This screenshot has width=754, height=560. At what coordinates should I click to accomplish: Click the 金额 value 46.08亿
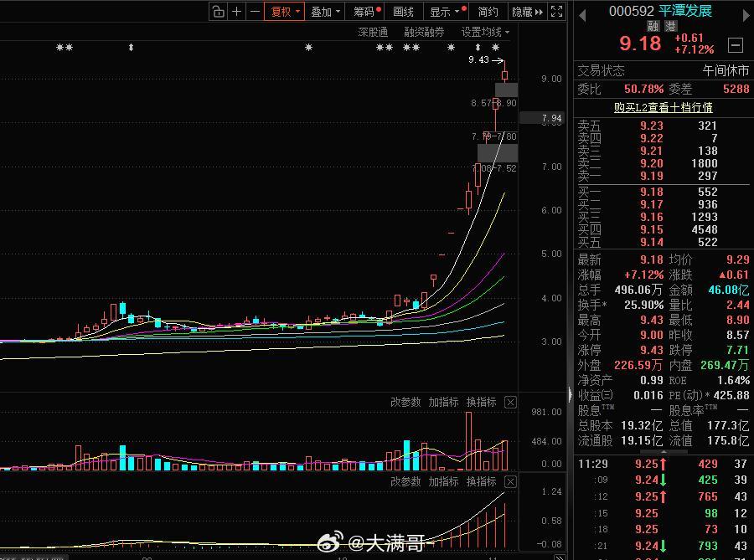pyautogui.click(x=729, y=290)
